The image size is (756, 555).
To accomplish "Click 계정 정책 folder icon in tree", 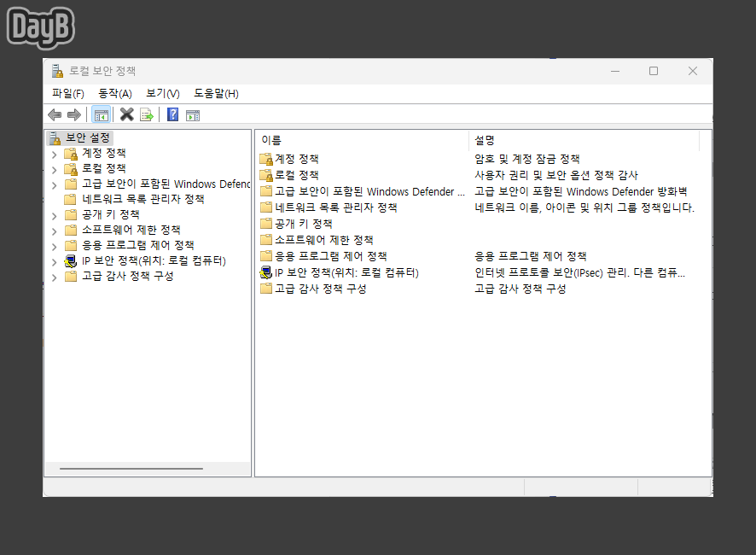I will coord(70,154).
